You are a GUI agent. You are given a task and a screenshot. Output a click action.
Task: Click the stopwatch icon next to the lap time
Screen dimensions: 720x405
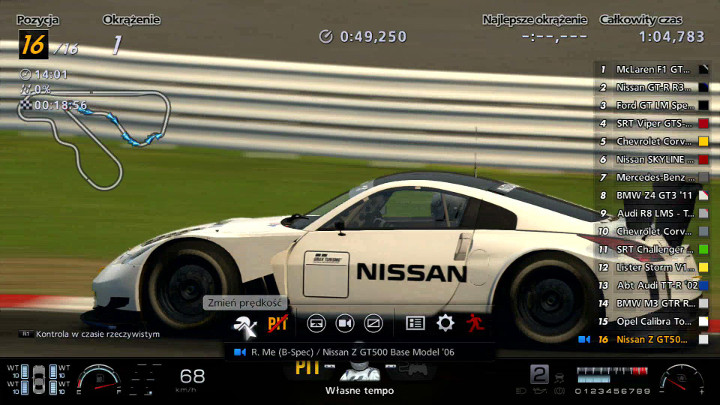point(326,36)
